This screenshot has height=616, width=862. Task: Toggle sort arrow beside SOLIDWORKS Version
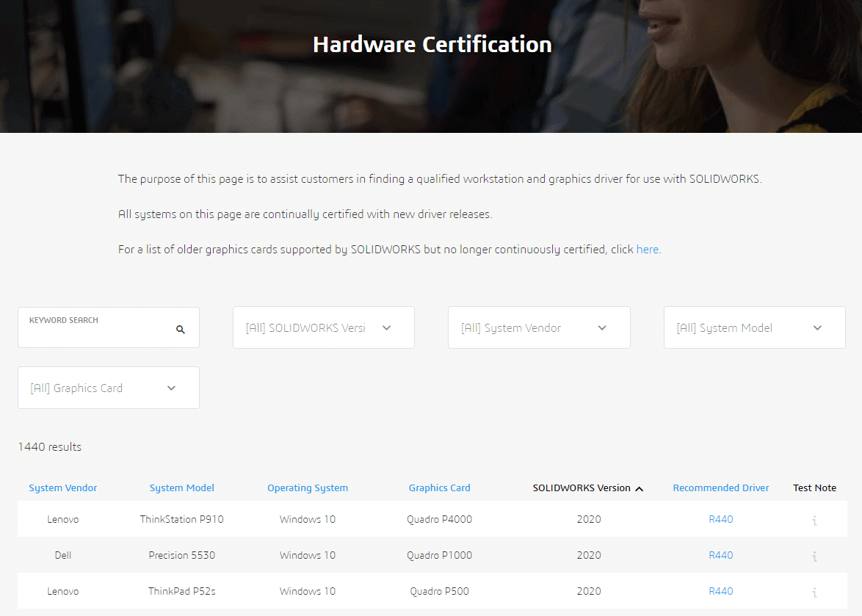click(640, 488)
